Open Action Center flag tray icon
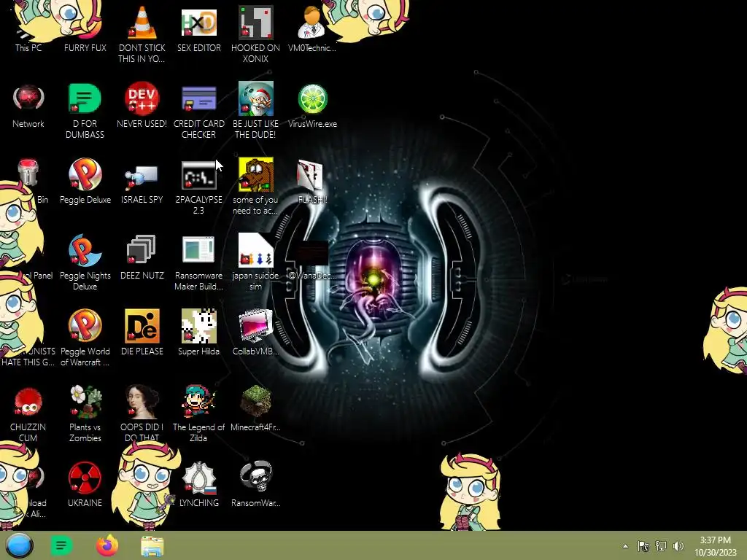The image size is (747, 560). pyautogui.click(x=643, y=546)
